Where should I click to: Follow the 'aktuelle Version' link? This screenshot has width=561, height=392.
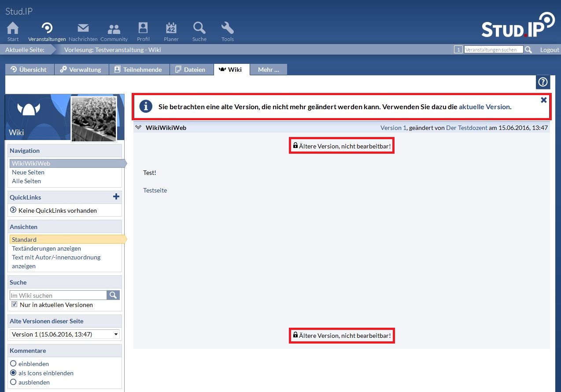coord(484,107)
